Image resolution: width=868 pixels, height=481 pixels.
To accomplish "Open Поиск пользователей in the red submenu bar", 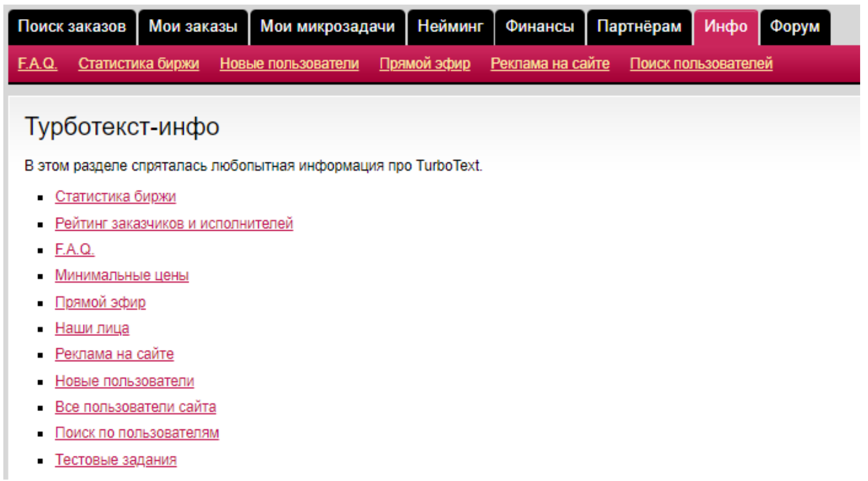I will 701,64.
